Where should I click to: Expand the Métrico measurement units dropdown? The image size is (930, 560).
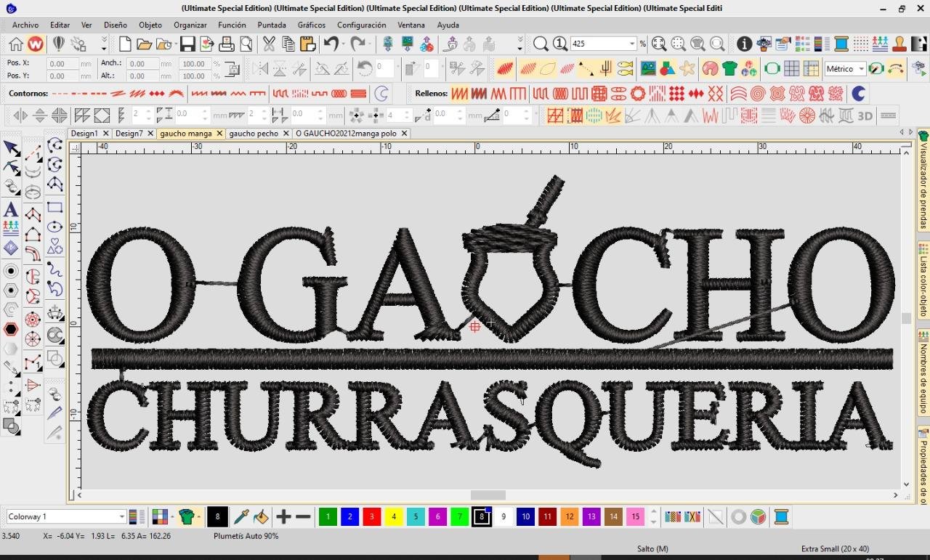[x=861, y=69]
